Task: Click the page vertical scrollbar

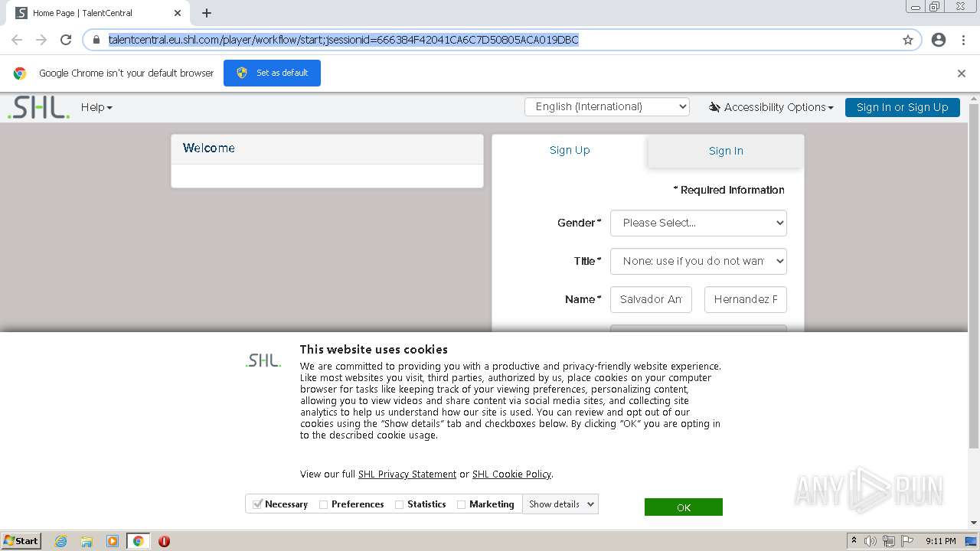Action: click(x=974, y=275)
